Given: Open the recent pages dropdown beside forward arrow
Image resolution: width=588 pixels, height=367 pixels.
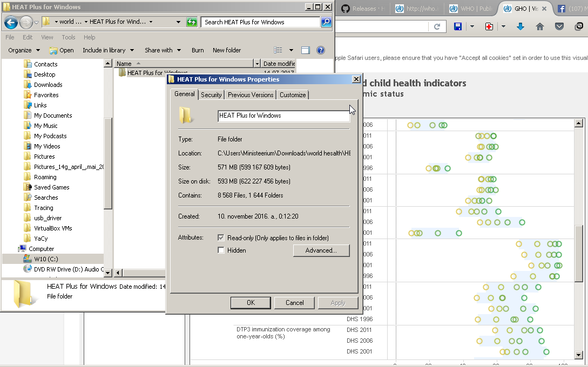Looking at the screenshot, I should point(36,23).
